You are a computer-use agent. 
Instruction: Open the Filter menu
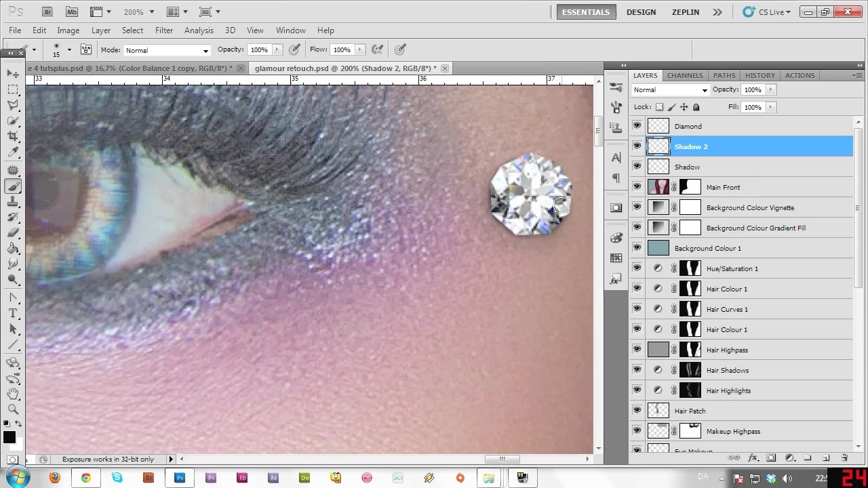[x=164, y=30]
